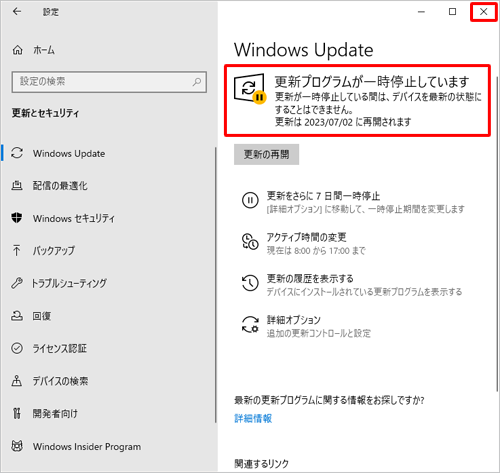Image resolution: width=500 pixels, height=473 pixels.
Task: Maximize the settings window
Action: [452, 12]
